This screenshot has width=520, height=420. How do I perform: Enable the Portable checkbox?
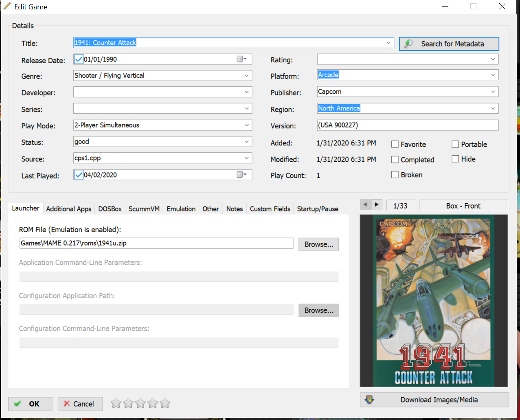(455, 144)
